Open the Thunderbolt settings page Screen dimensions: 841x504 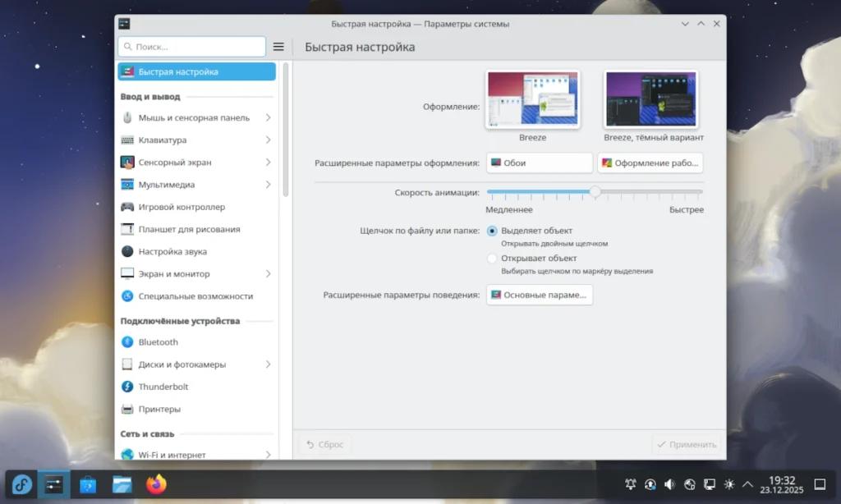click(x=196, y=387)
